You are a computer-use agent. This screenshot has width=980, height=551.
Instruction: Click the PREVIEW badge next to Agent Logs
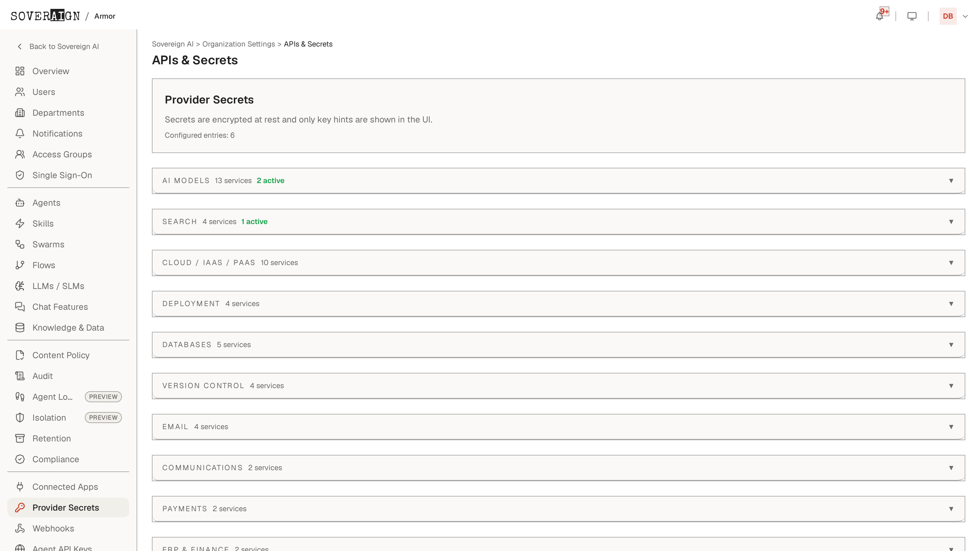point(103,397)
